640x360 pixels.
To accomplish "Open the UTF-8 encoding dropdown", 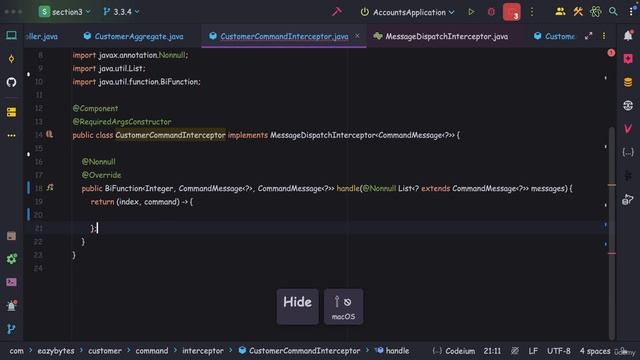I will (558, 351).
